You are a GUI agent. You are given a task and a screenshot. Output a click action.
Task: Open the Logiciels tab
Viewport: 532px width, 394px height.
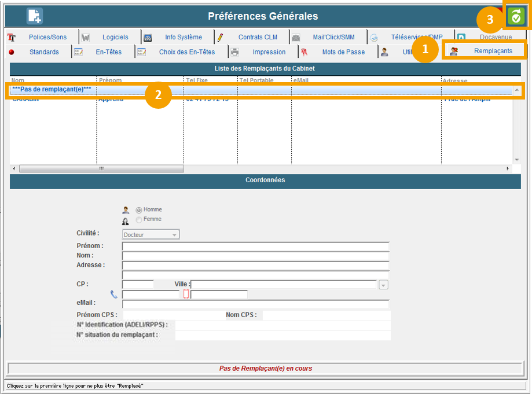coord(115,37)
